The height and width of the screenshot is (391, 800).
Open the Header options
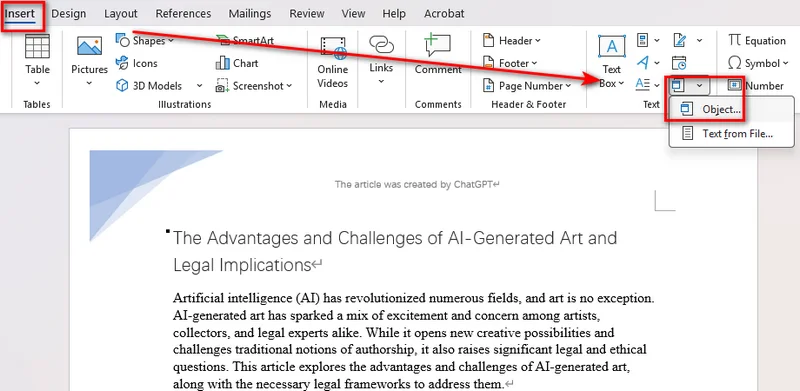tap(512, 40)
